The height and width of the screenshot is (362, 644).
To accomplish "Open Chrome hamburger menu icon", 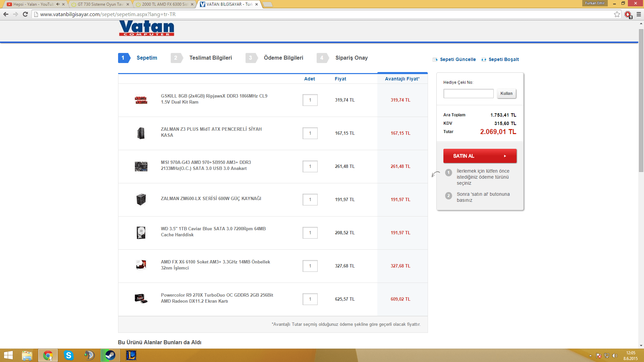I will pyautogui.click(x=639, y=14).
